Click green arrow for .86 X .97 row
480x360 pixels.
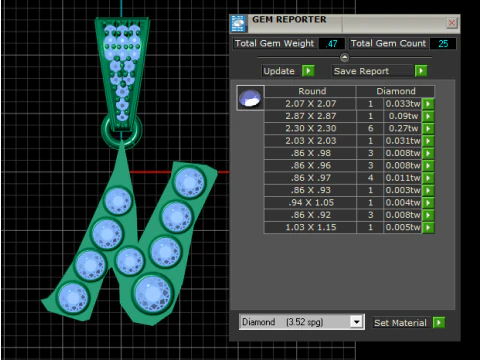428,178
